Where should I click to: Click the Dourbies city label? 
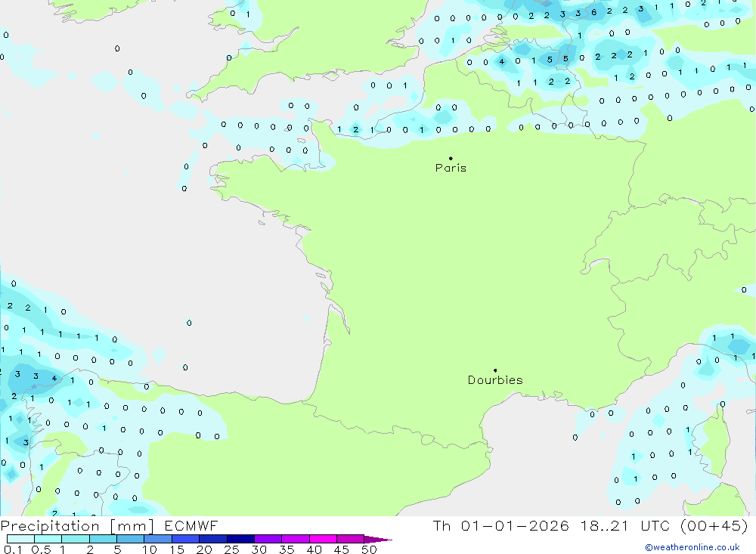(495, 380)
